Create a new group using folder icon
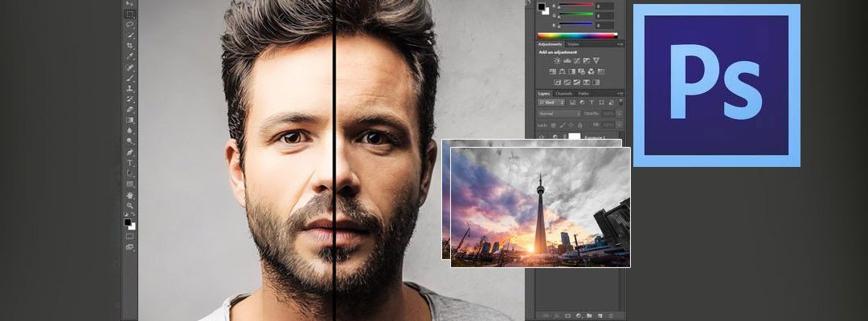This screenshot has width=868, height=321. click(x=589, y=315)
